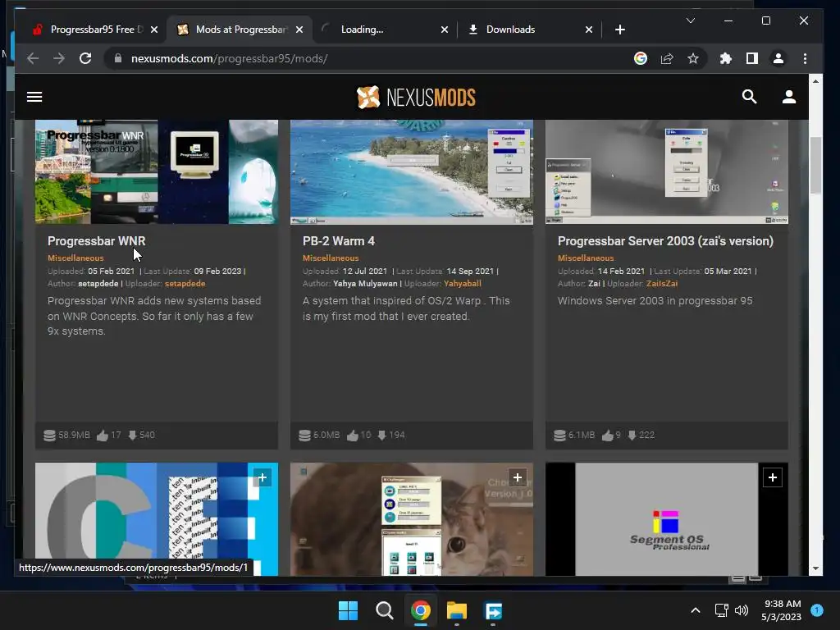Click the Google icon in address bar
Image resolution: width=840 pixels, height=630 pixels.
pyautogui.click(x=640, y=58)
